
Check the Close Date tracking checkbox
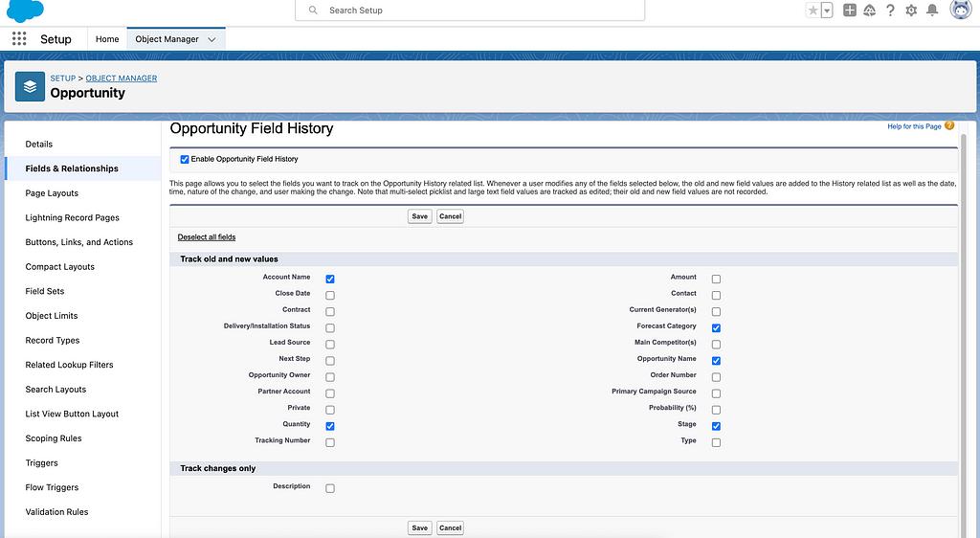[330, 295]
